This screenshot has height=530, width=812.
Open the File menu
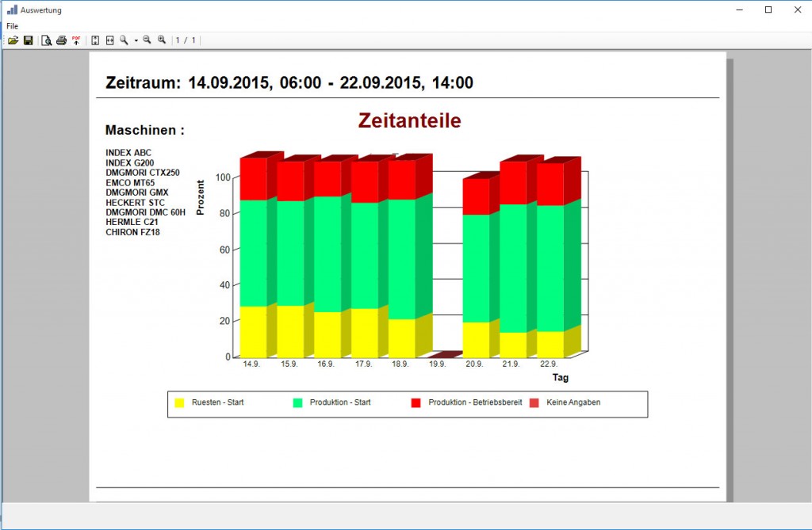click(12, 26)
